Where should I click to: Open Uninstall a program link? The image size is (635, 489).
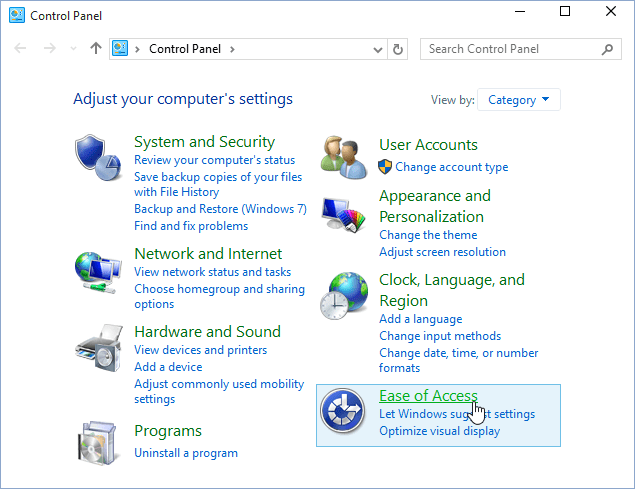coord(186,453)
